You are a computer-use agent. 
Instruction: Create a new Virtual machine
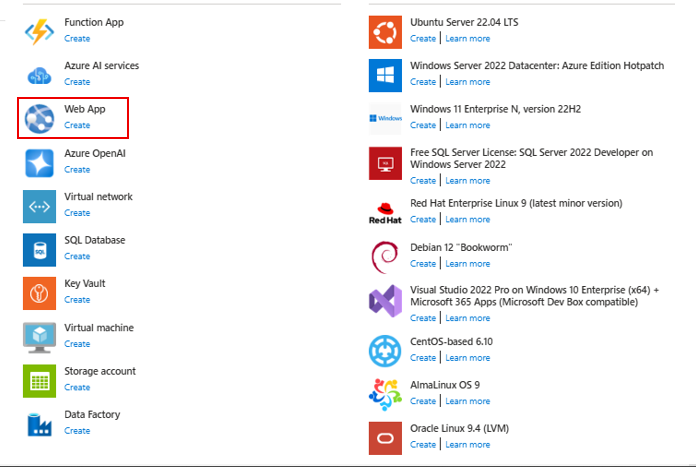(x=77, y=344)
